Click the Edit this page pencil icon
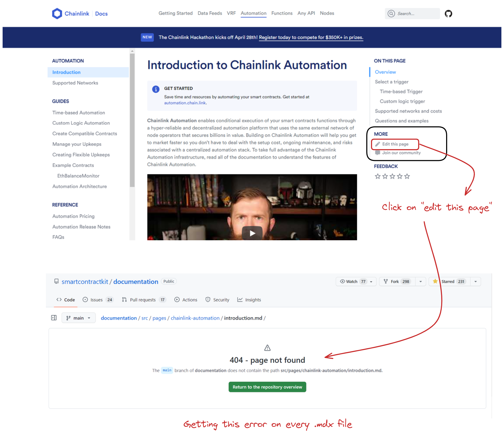The width and height of the screenshot is (504, 432). coord(378,144)
